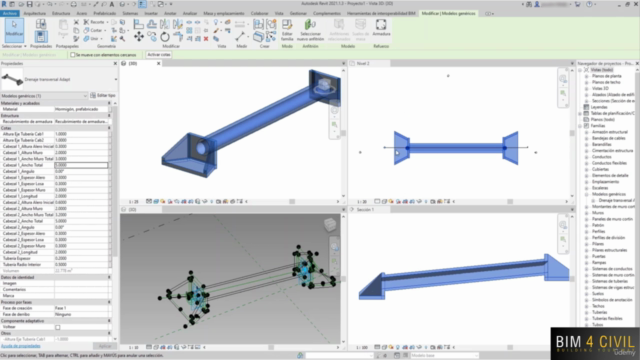The image size is (640, 360).
Task: Click the Align tool icon
Action: coord(139,24)
